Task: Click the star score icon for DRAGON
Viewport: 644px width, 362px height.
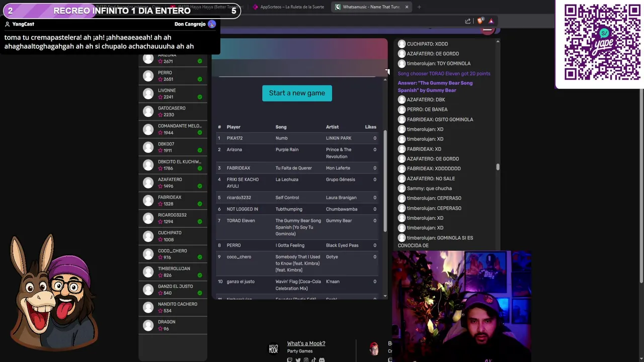Action: coord(160,329)
